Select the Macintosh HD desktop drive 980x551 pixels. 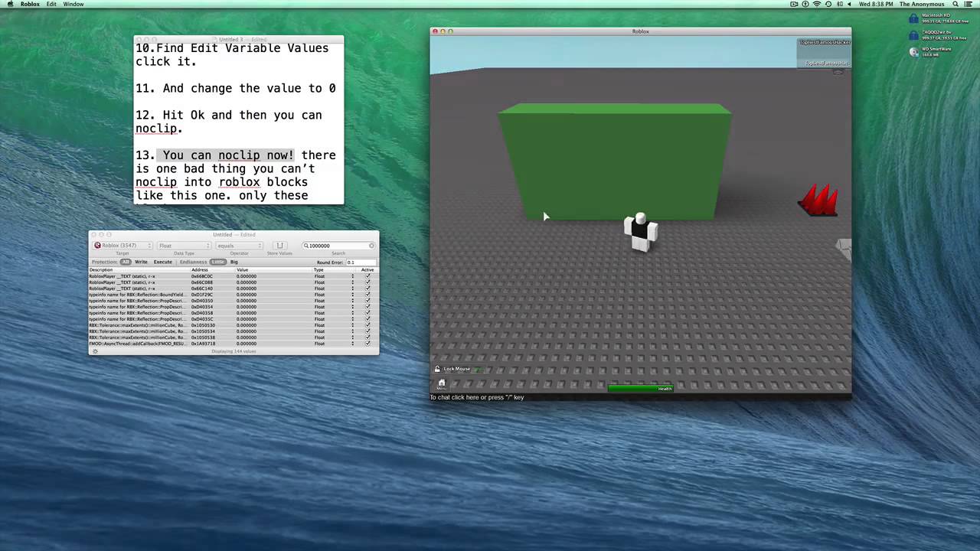[914, 17]
